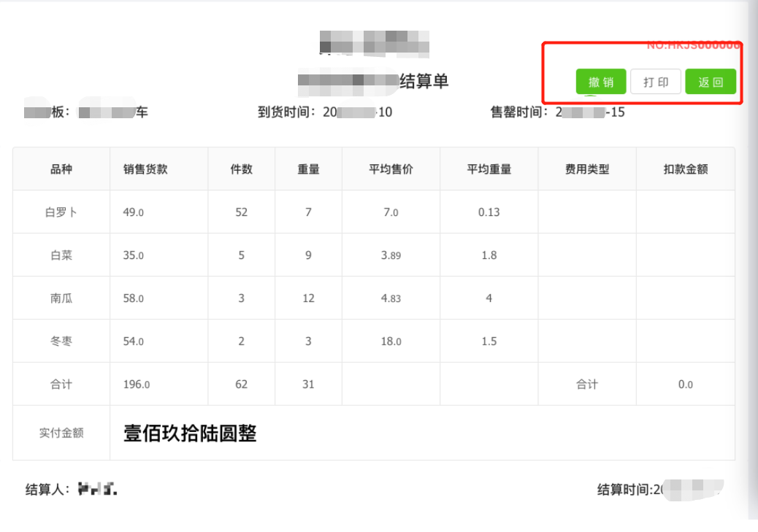Click the 售罄时间 label

(519, 112)
